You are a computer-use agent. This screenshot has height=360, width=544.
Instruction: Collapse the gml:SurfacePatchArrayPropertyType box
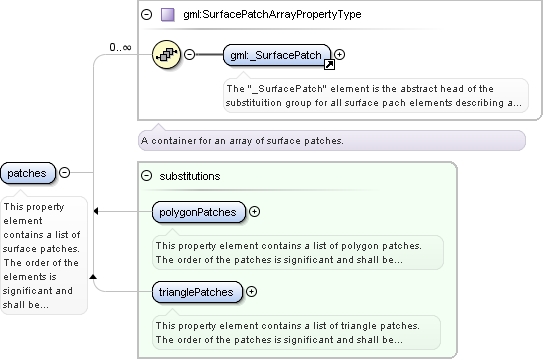coord(147,15)
